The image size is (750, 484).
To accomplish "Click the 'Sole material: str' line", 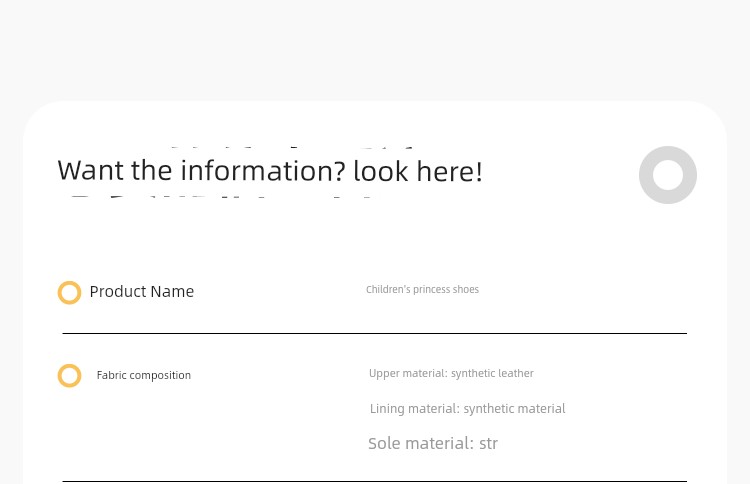I will tap(433, 443).
